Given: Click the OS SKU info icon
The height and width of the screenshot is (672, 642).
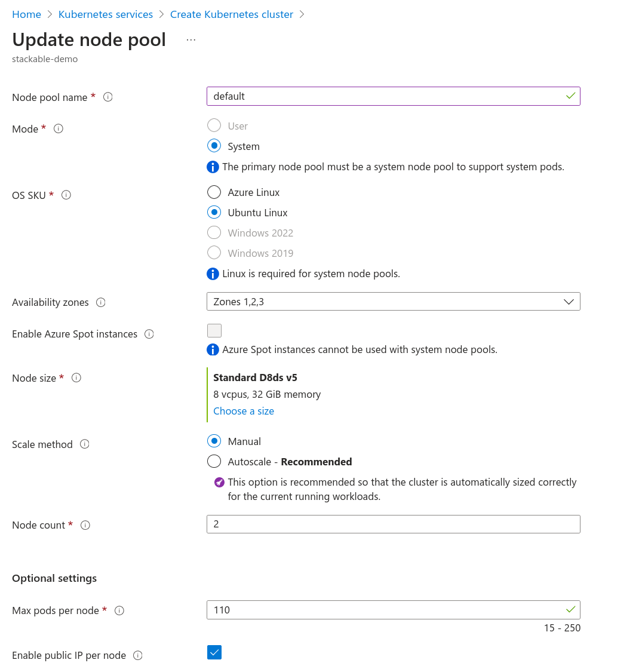Looking at the screenshot, I should 66,195.
